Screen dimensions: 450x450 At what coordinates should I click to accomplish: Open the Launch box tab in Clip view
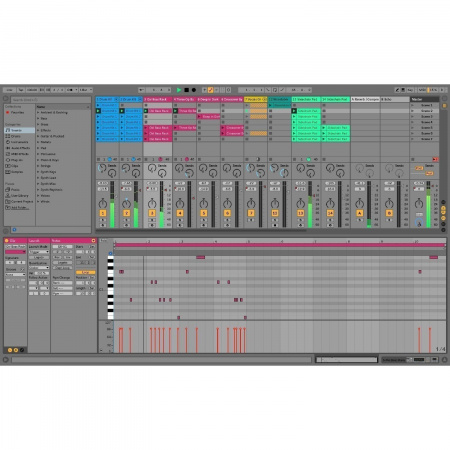point(39,241)
